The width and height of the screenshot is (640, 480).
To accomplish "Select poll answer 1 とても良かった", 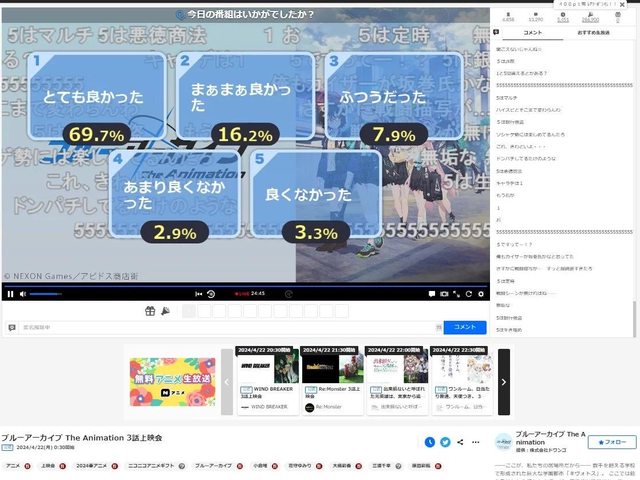I will (x=97, y=96).
